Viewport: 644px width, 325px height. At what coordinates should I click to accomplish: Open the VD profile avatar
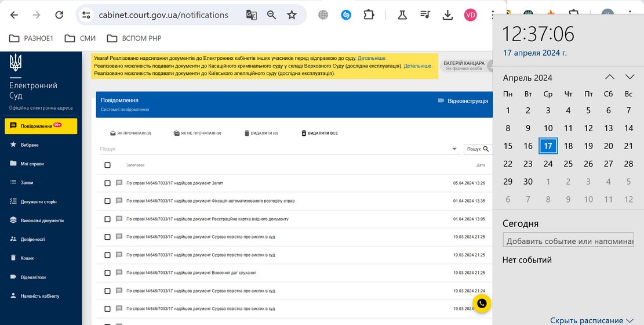pyautogui.click(x=471, y=15)
